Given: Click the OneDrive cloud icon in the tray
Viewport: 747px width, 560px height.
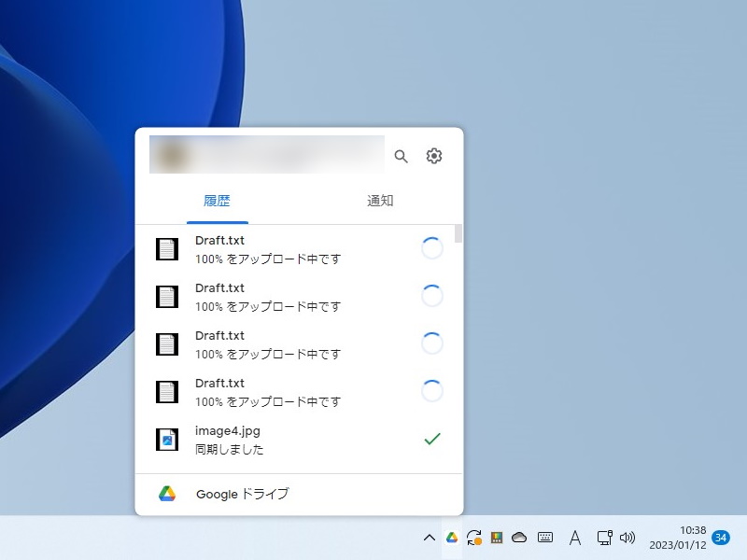Looking at the screenshot, I should point(520,538).
